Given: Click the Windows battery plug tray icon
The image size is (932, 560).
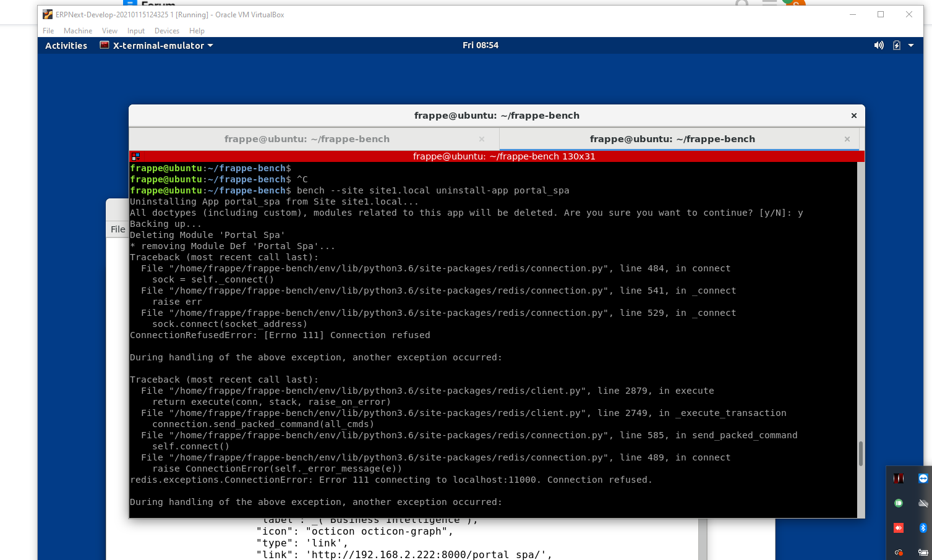Looking at the screenshot, I should tap(923, 552).
